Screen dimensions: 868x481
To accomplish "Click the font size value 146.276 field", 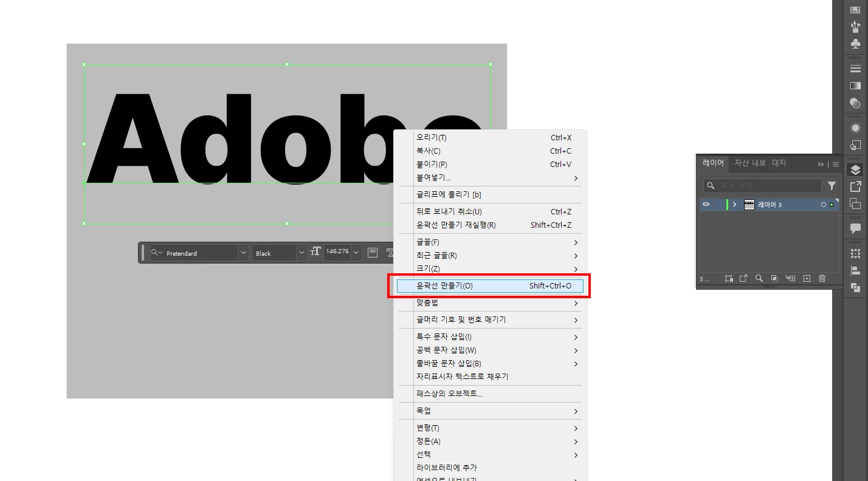I will (x=337, y=251).
